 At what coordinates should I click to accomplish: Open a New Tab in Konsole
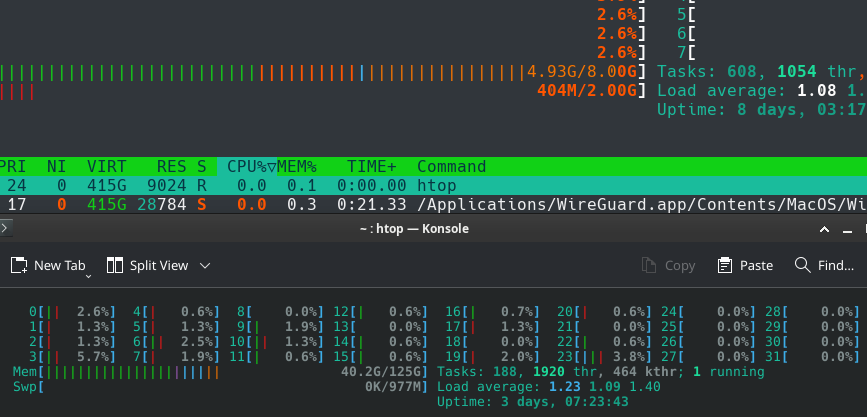[x=48, y=265]
